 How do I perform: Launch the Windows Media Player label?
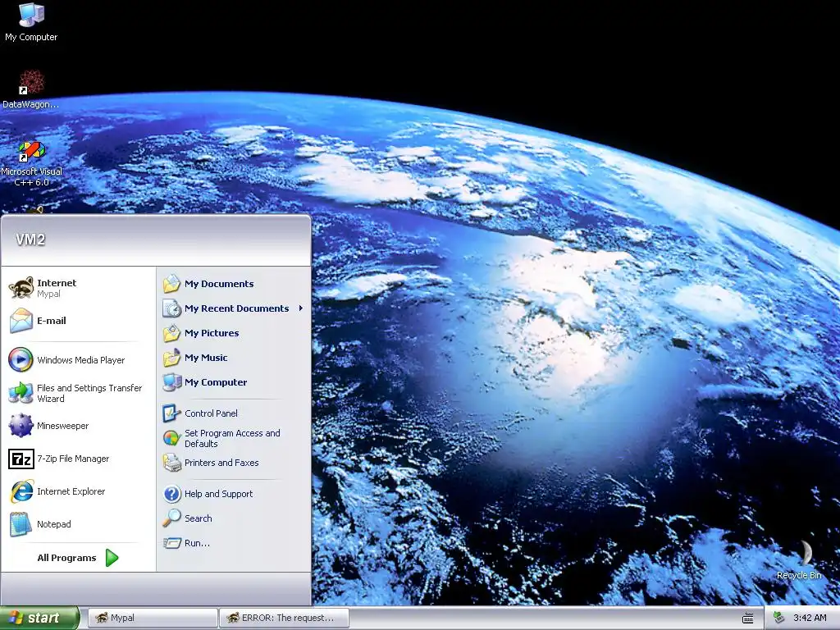tap(81, 360)
